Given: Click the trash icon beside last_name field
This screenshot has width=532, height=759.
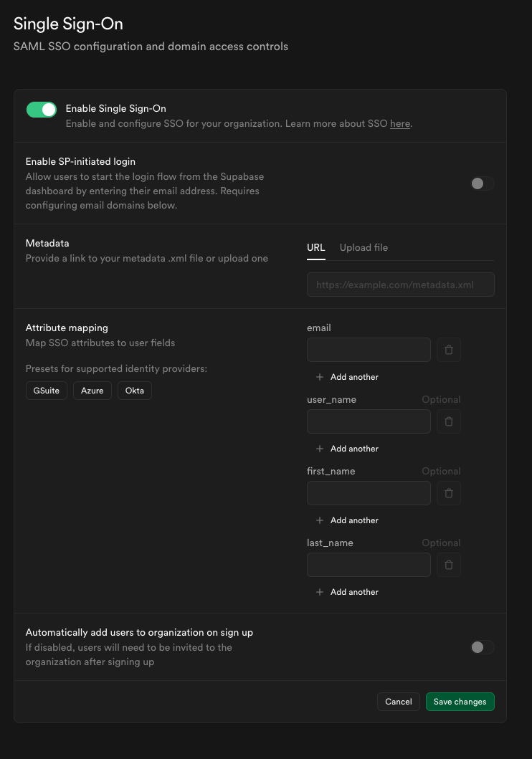Looking at the screenshot, I should pyautogui.click(x=449, y=565).
